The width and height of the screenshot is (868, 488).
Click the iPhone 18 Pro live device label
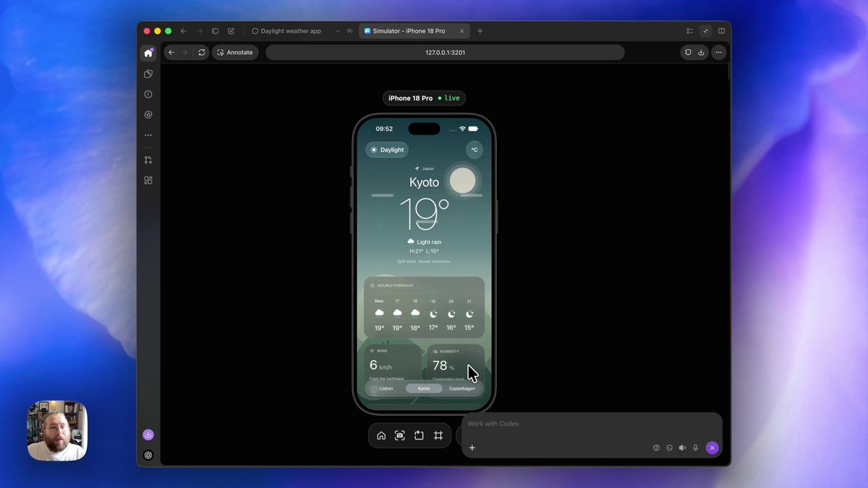(424, 98)
